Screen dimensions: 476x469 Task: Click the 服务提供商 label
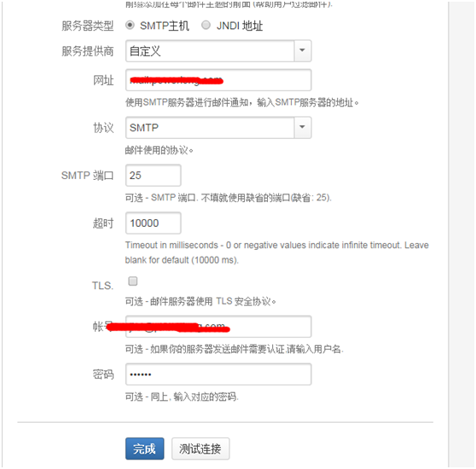pos(87,51)
